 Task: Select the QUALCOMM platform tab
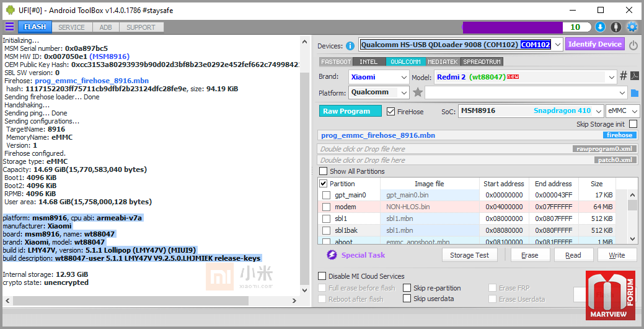[406, 61]
